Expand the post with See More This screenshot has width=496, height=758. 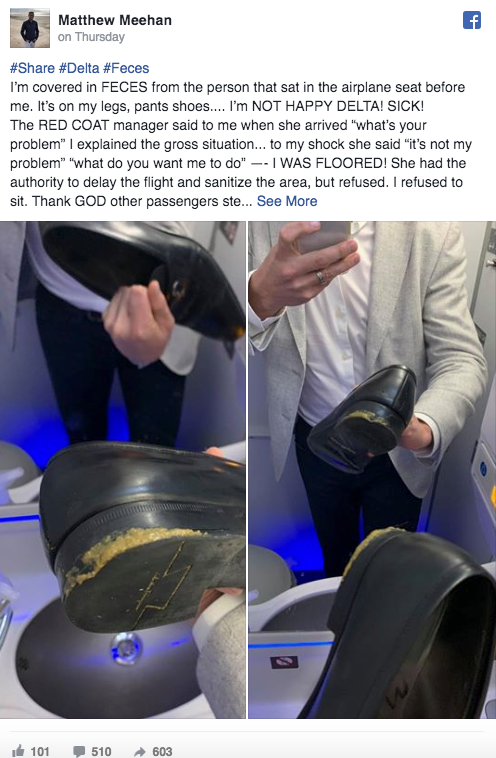(287, 201)
